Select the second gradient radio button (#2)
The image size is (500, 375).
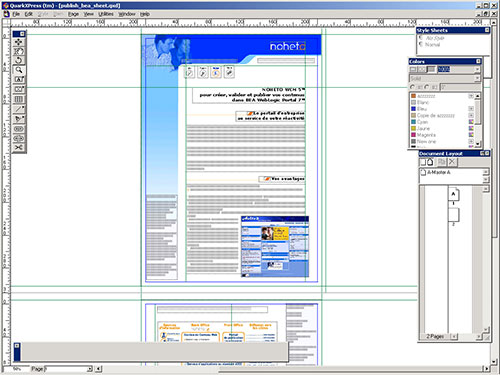tap(427, 87)
